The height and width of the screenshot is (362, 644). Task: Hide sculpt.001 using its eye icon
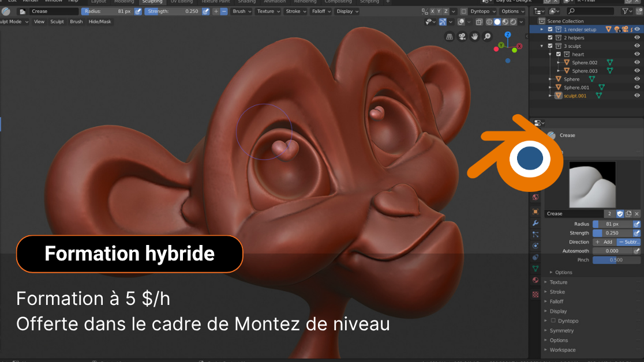coord(637,96)
